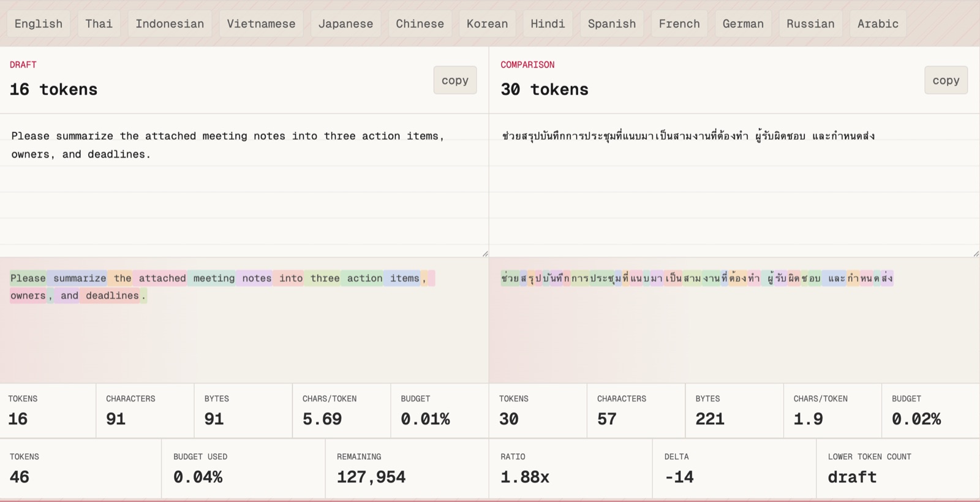980x502 pixels.
Task: Click the comparison characters value 57
Action: click(607, 419)
